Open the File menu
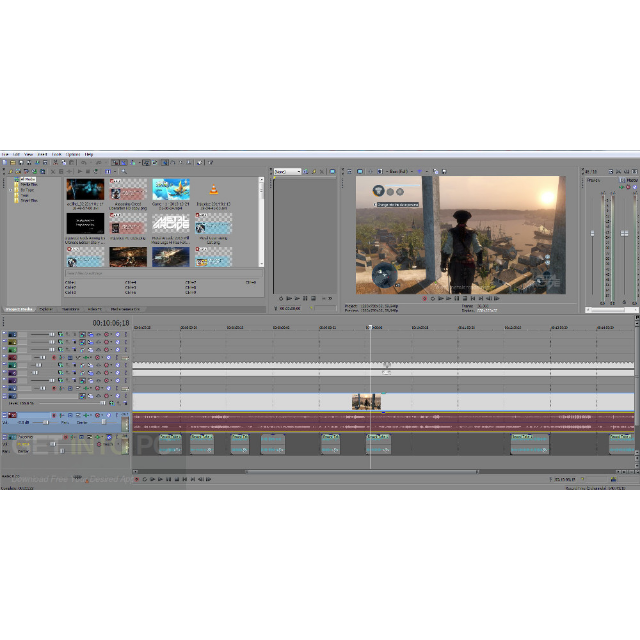 5,155
